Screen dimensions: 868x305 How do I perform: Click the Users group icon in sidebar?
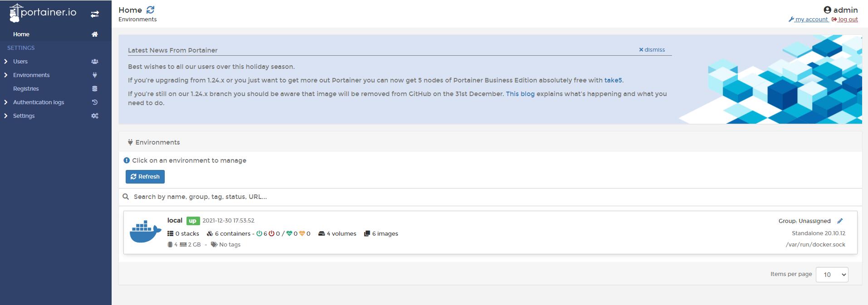[x=94, y=62]
